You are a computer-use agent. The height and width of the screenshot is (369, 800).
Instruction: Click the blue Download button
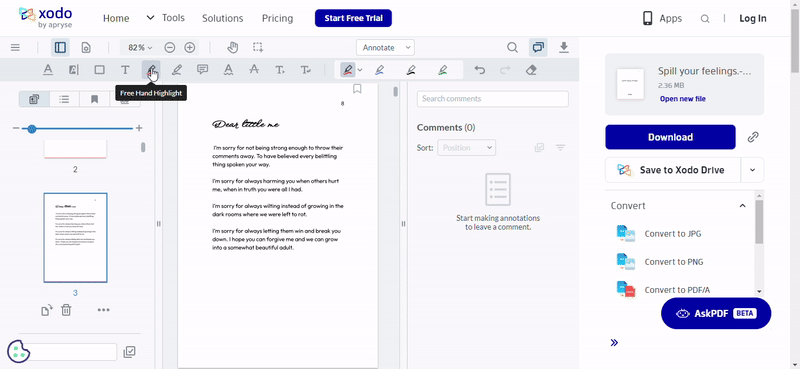670,137
